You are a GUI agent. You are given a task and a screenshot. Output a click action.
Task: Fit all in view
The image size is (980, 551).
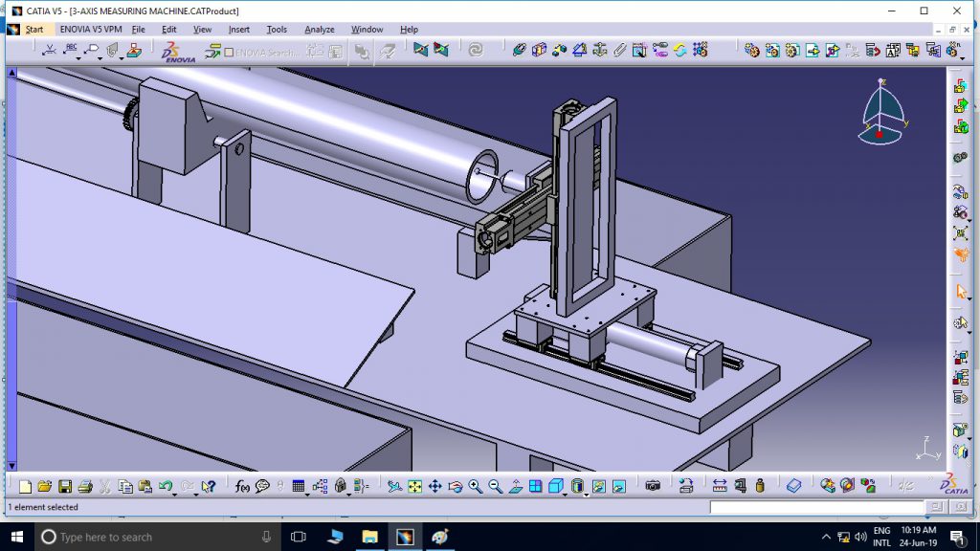click(x=414, y=486)
